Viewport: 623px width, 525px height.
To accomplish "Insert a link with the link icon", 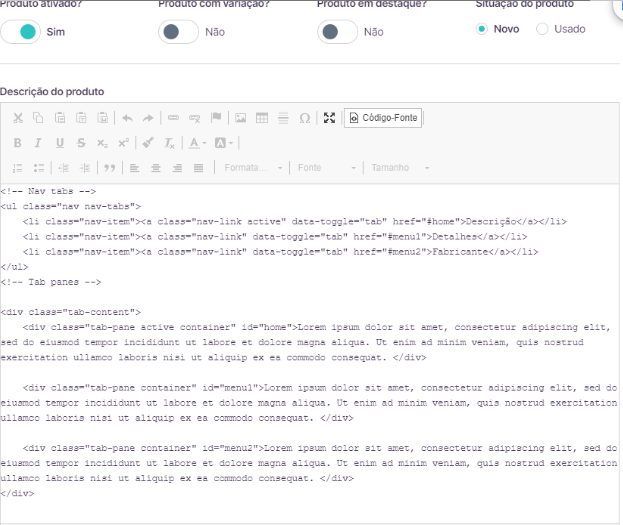I will coord(173,118).
